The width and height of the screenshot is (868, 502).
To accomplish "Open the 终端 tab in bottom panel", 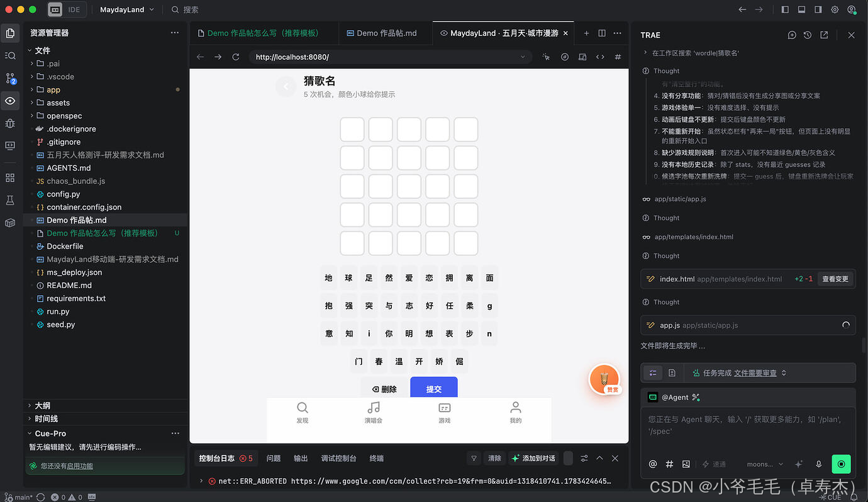I will pos(377,459).
